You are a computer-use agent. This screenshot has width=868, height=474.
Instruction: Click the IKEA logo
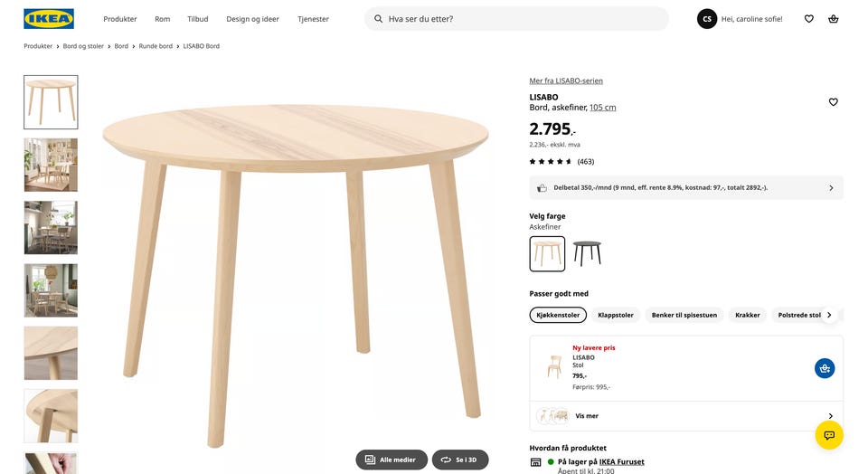click(49, 19)
